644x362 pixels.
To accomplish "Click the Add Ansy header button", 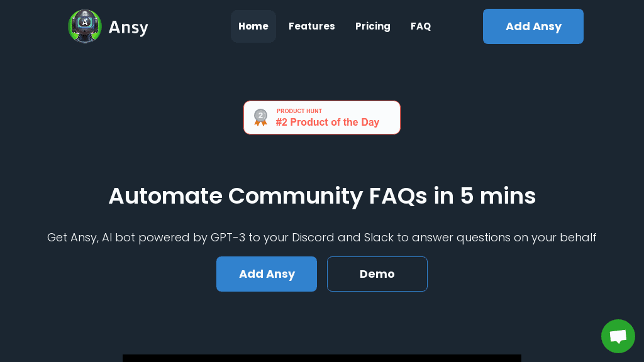I will [x=533, y=26].
